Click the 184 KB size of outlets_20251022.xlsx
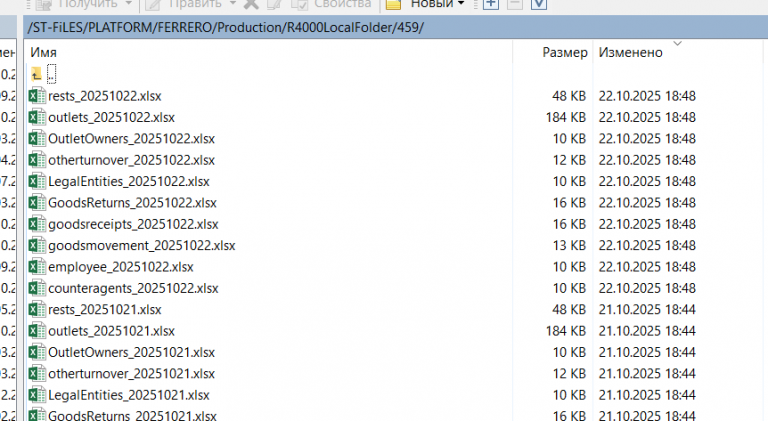This screenshot has width=768, height=421. [x=566, y=117]
